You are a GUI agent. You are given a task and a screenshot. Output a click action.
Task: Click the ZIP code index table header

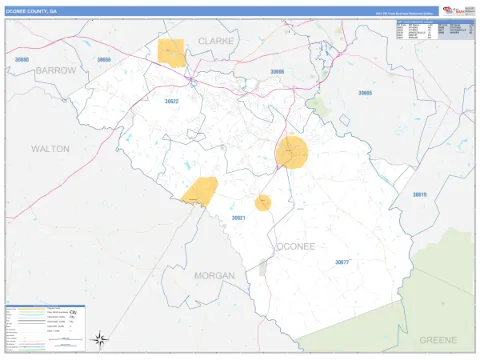point(435,22)
